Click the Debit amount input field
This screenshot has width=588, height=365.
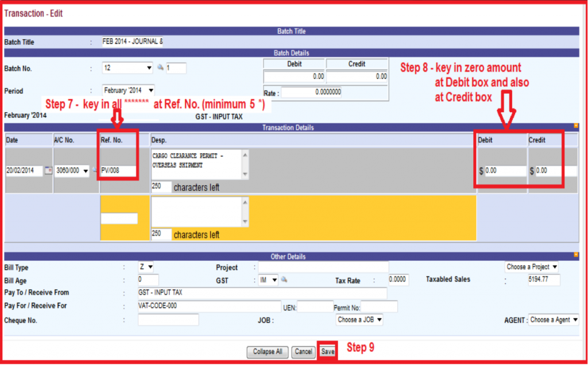(x=505, y=171)
